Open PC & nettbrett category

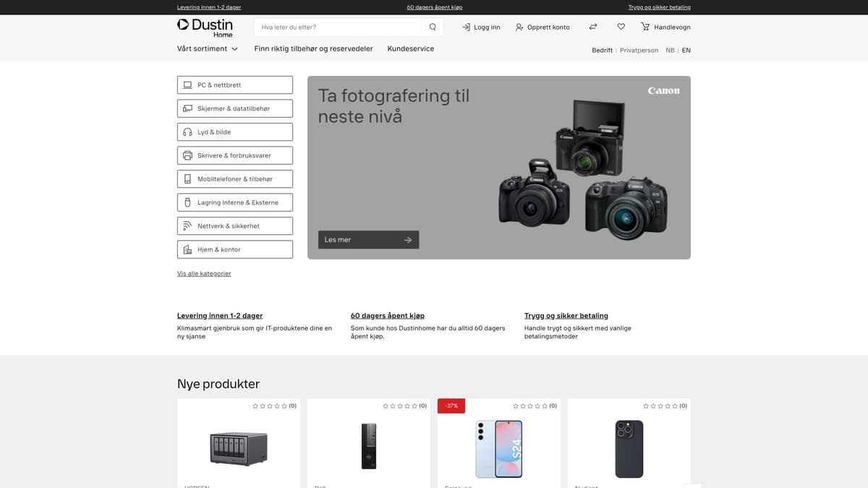(235, 85)
